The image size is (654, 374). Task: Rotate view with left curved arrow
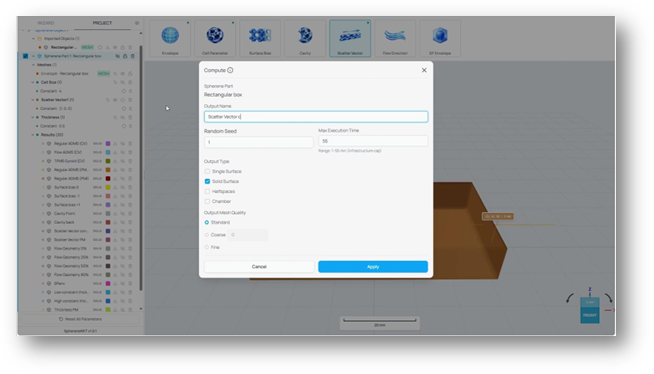(x=570, y=298)
